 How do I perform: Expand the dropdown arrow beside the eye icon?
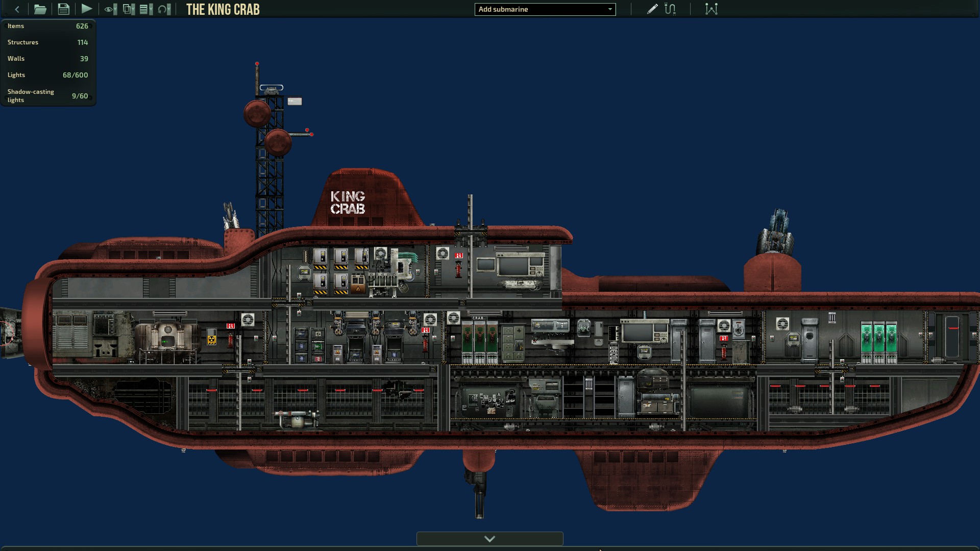coord(114,9)
